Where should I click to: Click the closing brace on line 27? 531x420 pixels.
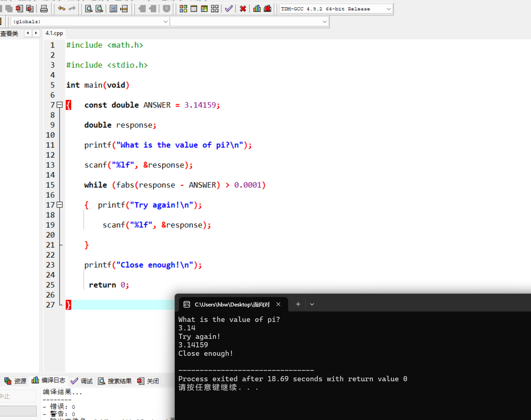point(68,305)
